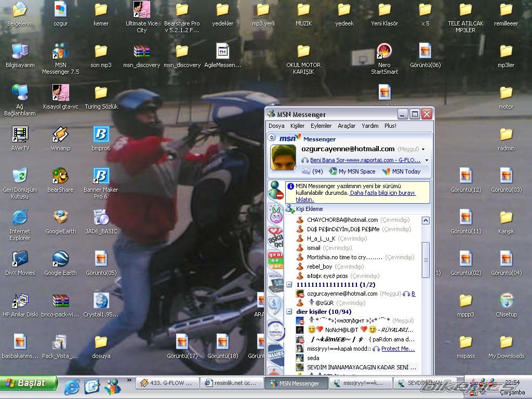Select the contact ismail

[324, 248]
